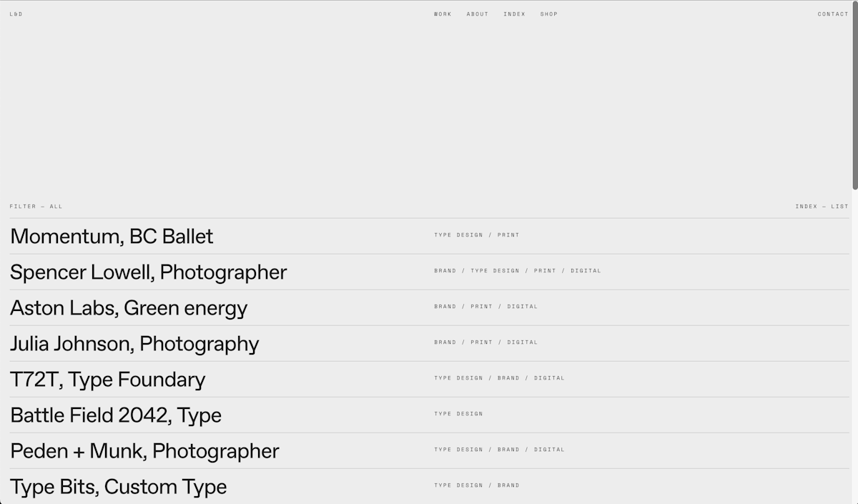
Task: Expand the Filter — All control
Action: point(36,207)
